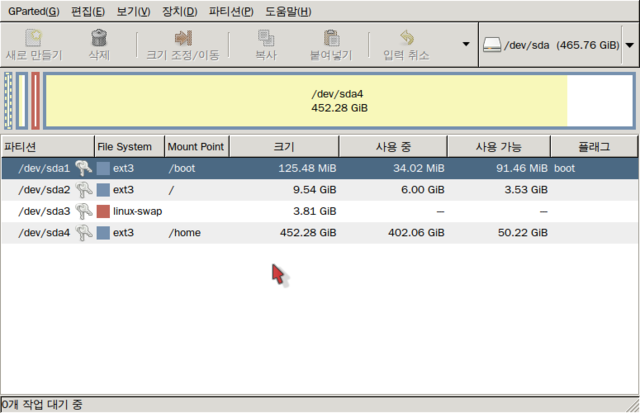Click the 9.54 GiB size cell
Viewport: 640px width, 413px height.
coord(315,190)
